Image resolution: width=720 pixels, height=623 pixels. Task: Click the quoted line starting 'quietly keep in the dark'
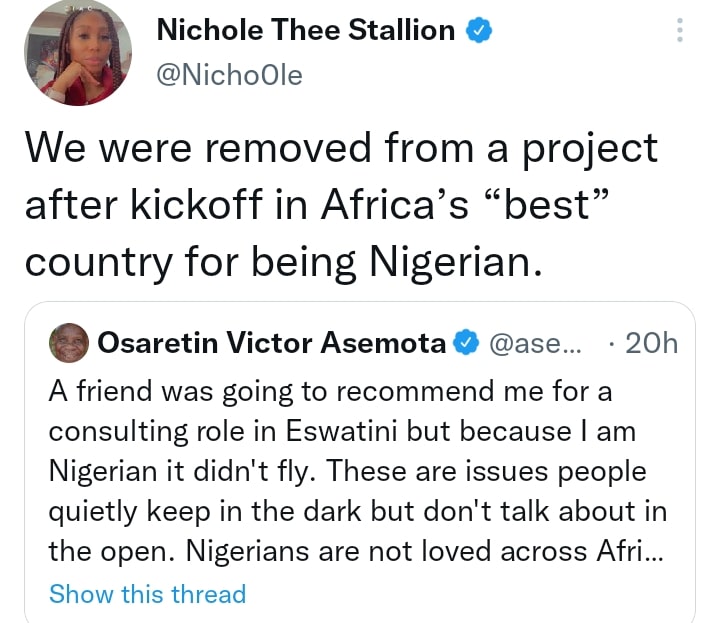358,510
